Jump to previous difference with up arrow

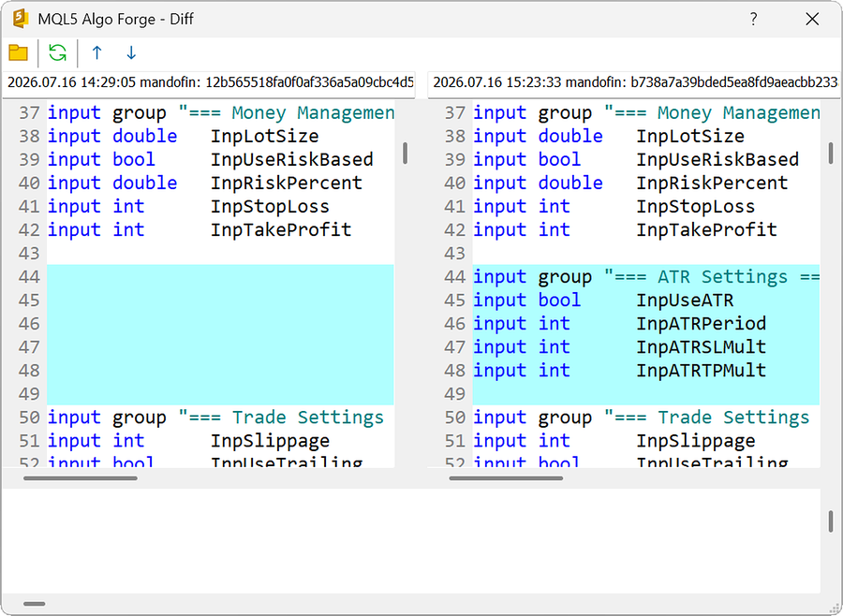coord(96,52)
